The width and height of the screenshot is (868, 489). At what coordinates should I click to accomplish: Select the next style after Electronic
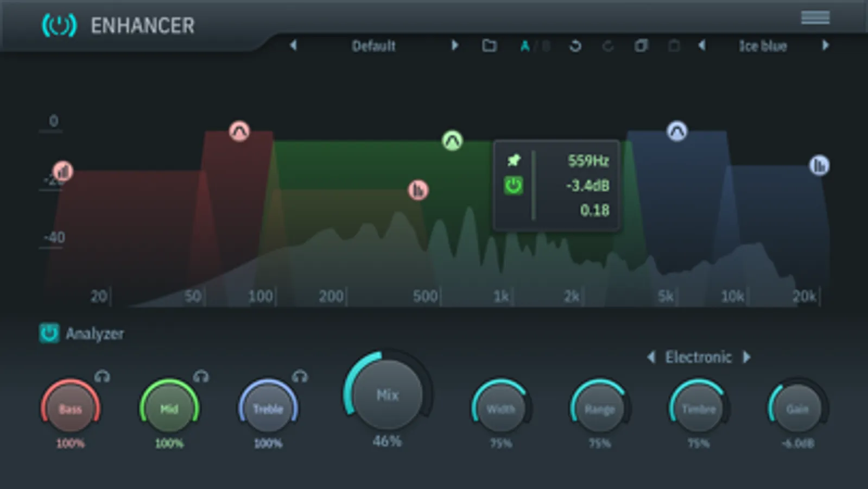pos(746,357)
